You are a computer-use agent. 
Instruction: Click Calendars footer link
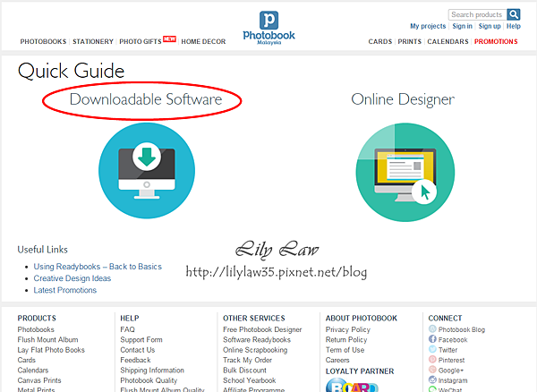(x=33, y=371)
